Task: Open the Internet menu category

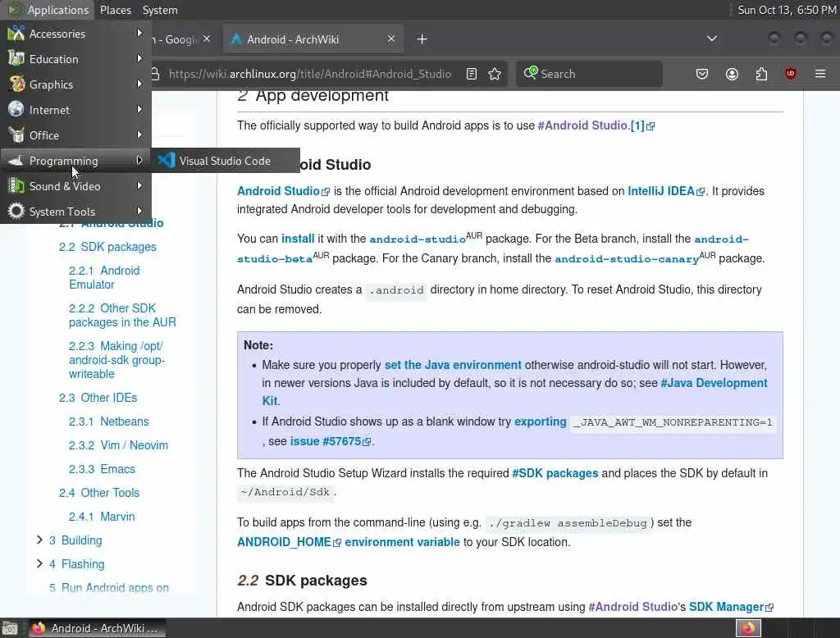Action: 75,110
